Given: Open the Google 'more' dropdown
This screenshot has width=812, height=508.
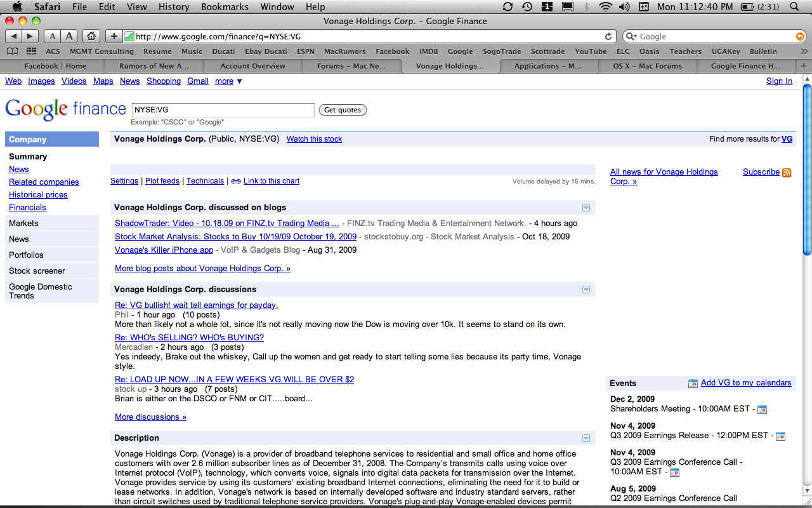Looking at the screenshot, I should point(229,81).
